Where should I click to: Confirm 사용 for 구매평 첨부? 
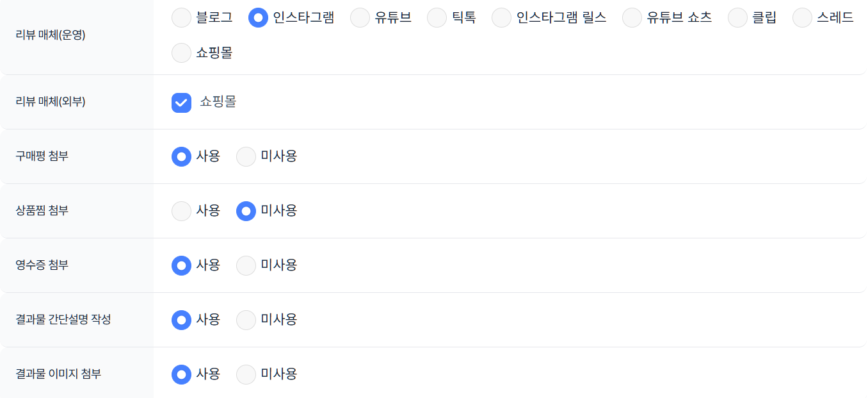click(181, 156)
